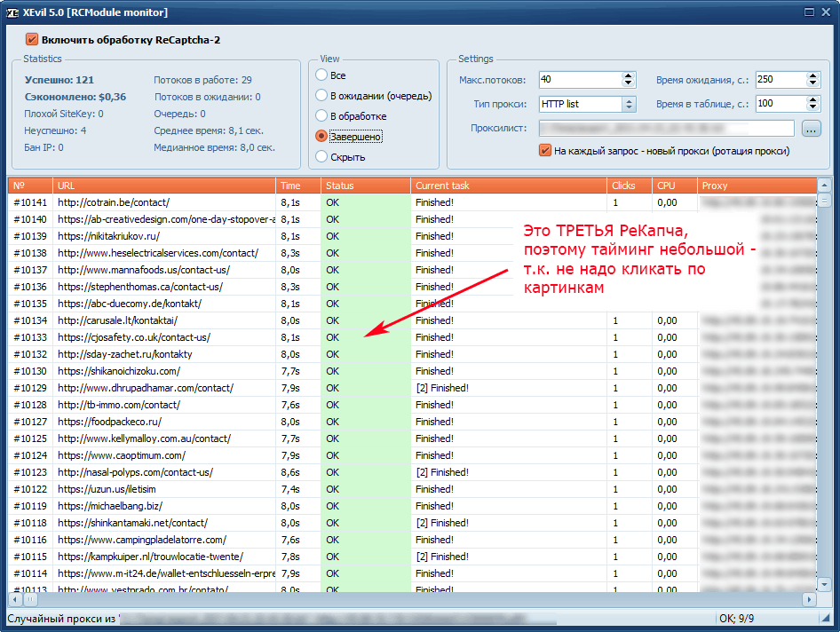
Task: Click the wait time input field
Action: (781, 79)
